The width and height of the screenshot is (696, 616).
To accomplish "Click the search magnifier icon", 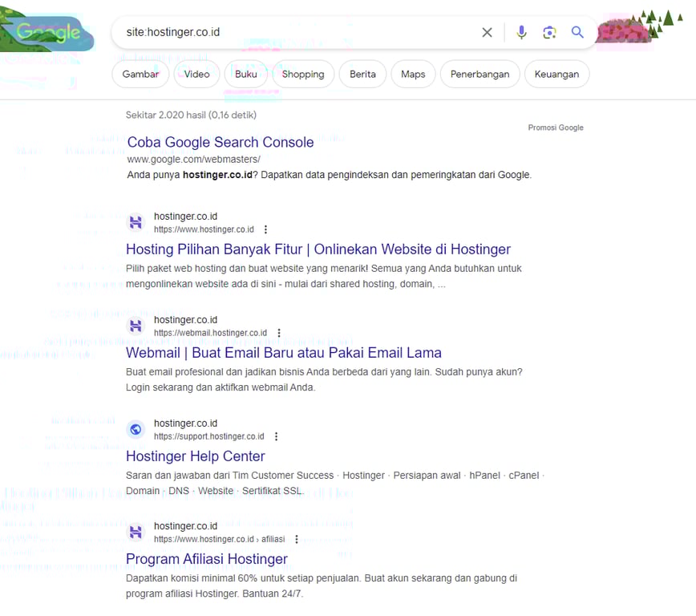I will [x=577, y=33].
